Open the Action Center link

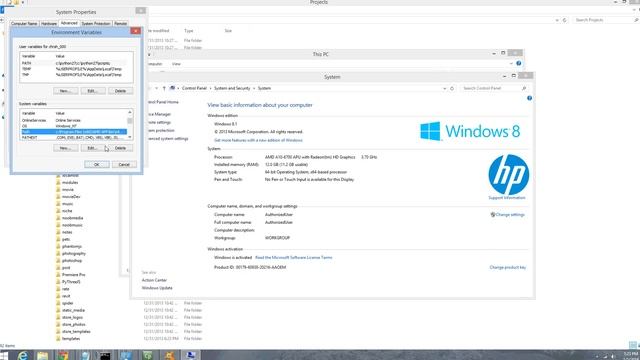pos(154,280)
